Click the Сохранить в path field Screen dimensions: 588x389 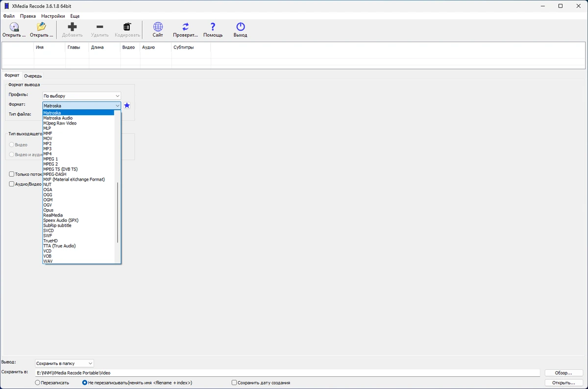287,373
